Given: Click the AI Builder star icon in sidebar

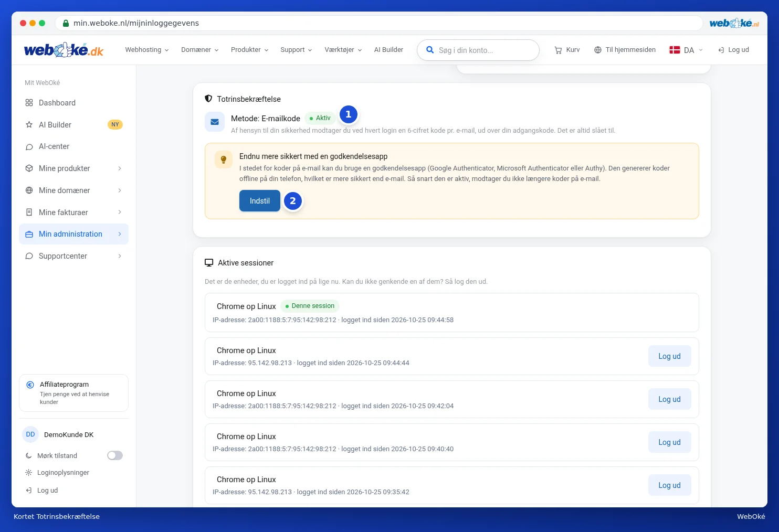Looking at the screenshot, I should click(29, 125).
